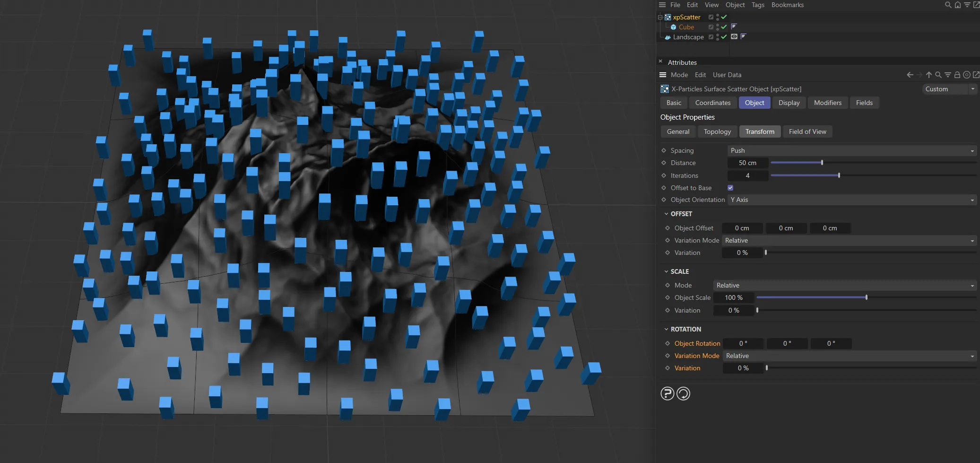Select the xpScatter object icon
The width and height of the screenshot is (980, 463).
click(668, 17)
